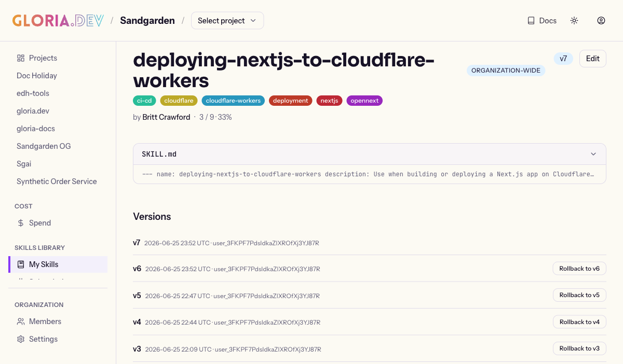The image size is (623, 364).
Task: Select the v3 version row label
Action: tap(137, 349)
